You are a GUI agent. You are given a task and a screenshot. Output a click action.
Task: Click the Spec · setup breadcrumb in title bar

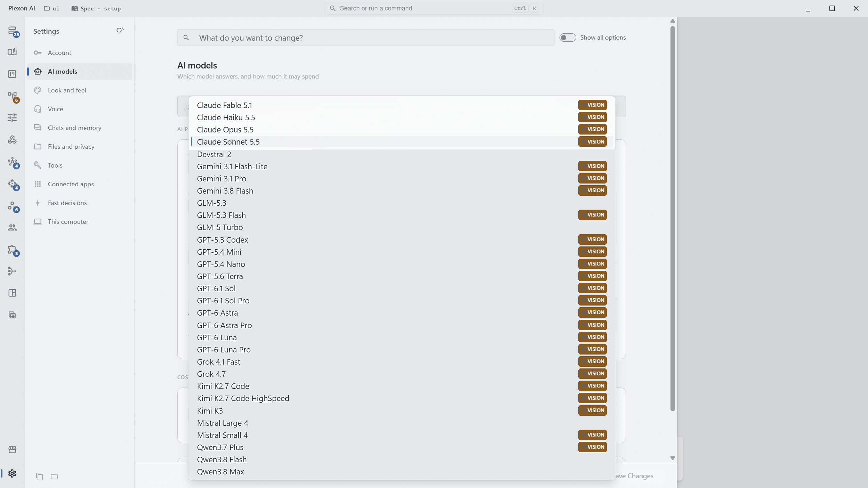coord(96,8)
